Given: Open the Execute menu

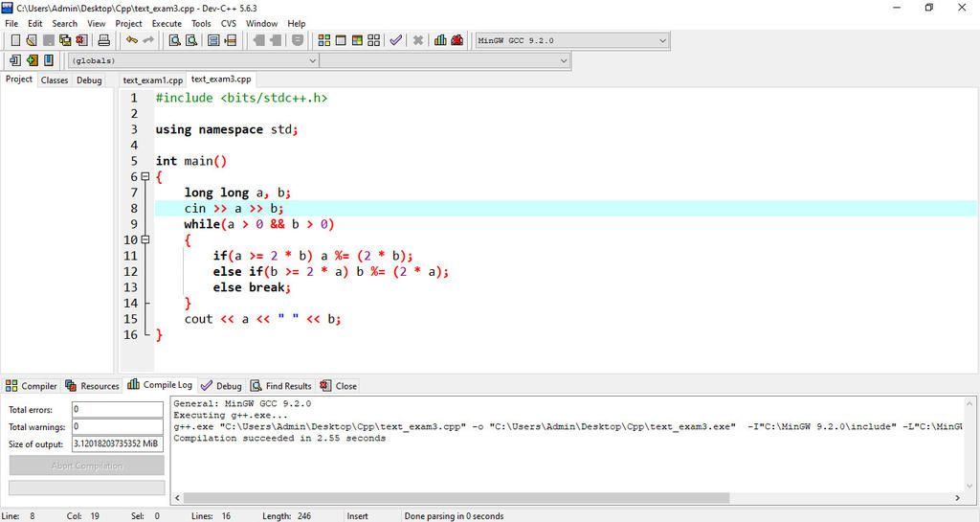Looking at the screenshot, I should point(167,24).
